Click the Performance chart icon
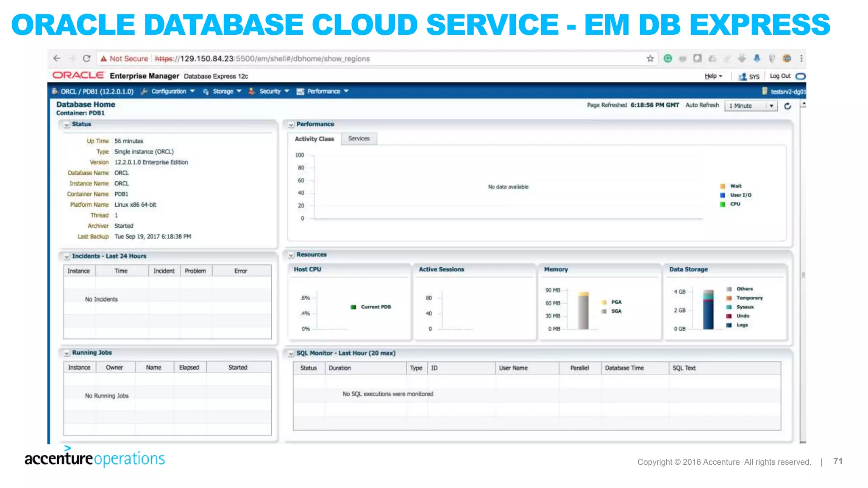 coord(300,91)
